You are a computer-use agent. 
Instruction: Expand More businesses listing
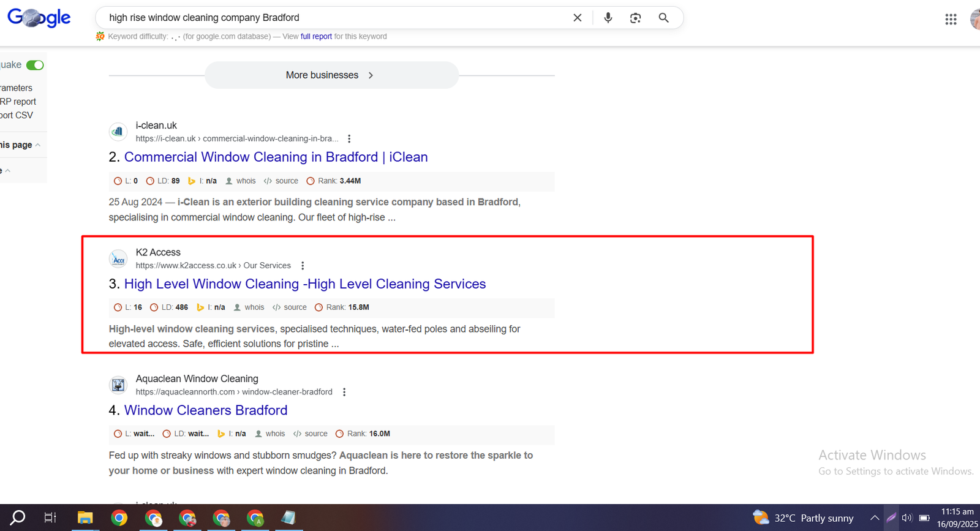pos(331,75)
